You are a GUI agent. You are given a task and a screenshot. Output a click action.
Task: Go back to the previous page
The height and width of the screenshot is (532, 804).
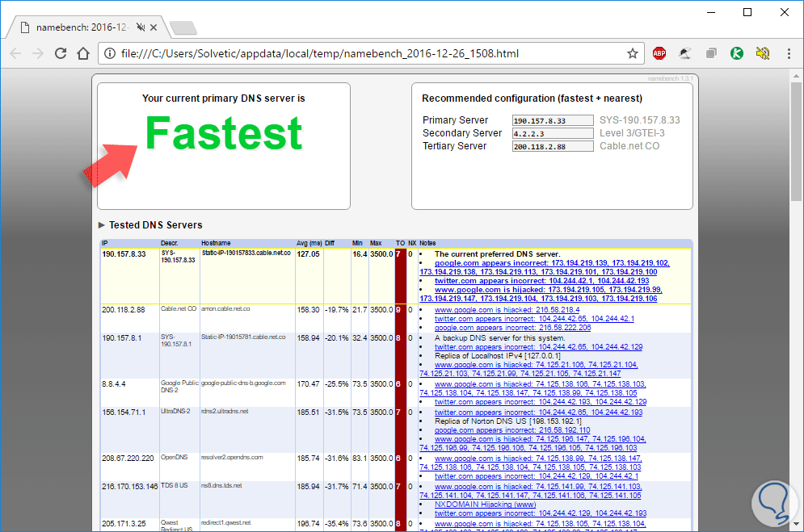click(15, 53)
